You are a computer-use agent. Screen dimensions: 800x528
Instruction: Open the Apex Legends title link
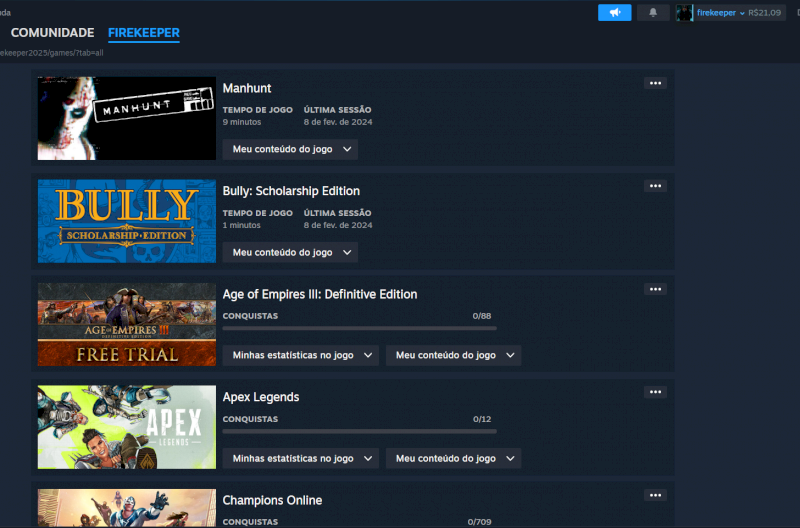[x=261, y=397]
